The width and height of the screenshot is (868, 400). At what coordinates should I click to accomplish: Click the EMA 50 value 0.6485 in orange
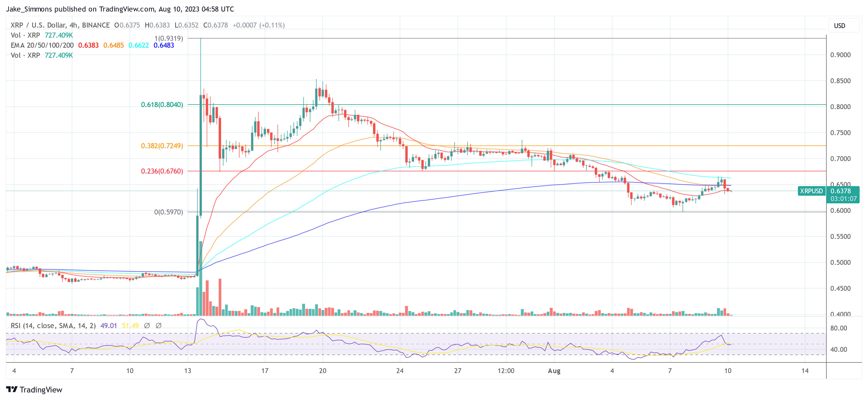[114, 45]
